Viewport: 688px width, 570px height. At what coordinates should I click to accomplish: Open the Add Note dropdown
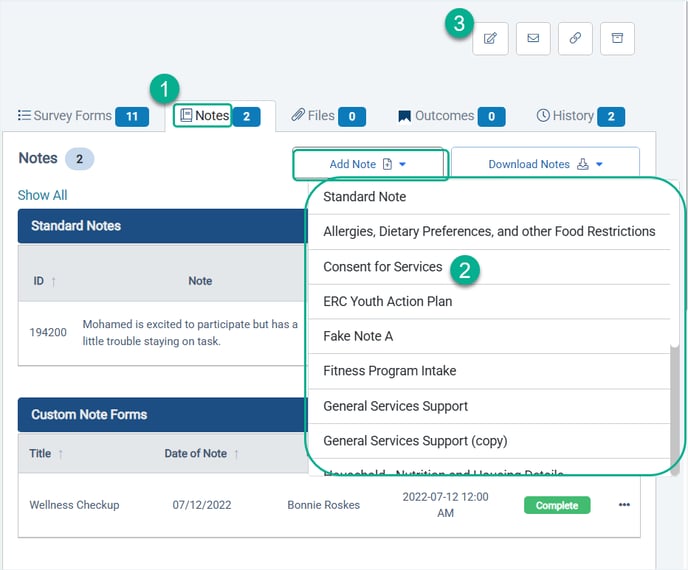[x=368, y=164]
